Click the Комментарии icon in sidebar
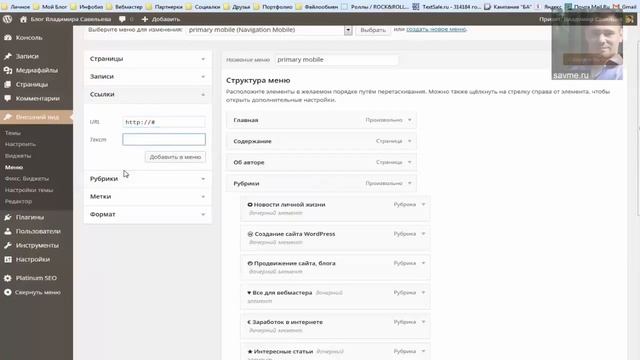Image resolution: width=640 pixels, height=360 pixels. (8, 98)
